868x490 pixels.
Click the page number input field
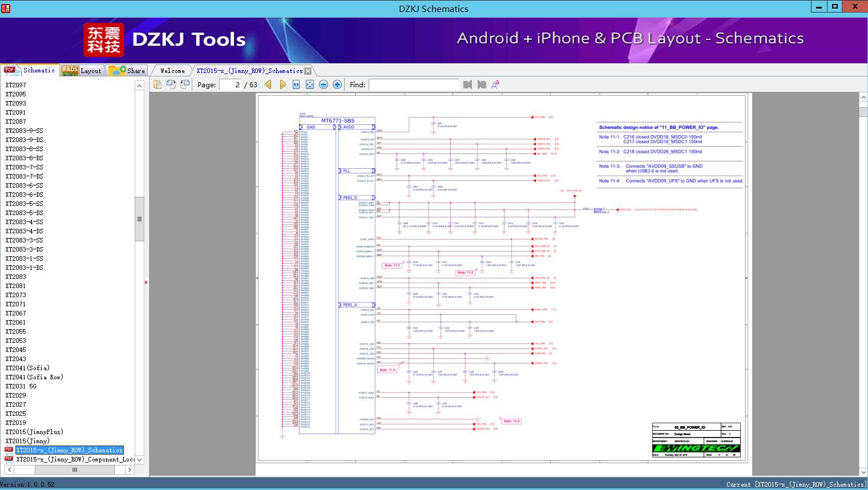231,84
